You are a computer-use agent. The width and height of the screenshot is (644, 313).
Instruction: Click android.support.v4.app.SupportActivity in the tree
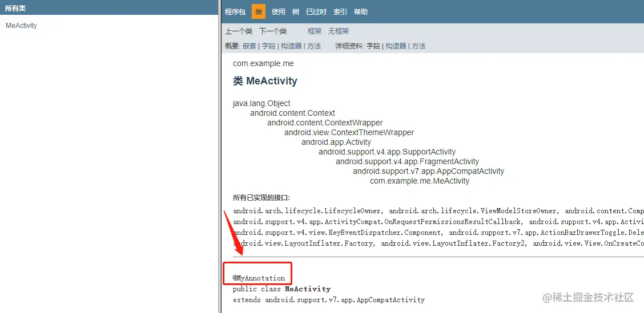tap(387, 152)
